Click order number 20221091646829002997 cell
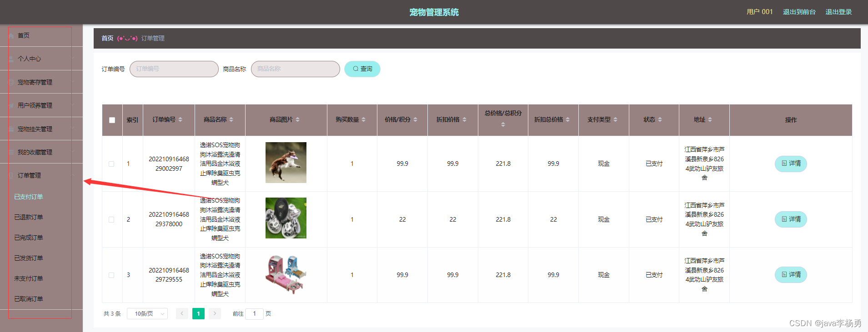The image size is (868, 332). pos(169,164)
